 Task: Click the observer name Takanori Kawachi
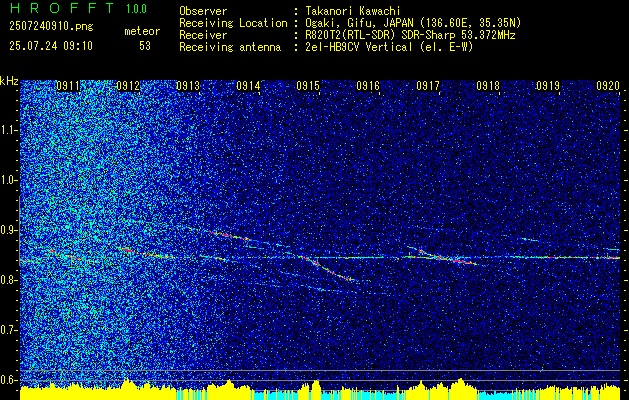tap(353, 11)
